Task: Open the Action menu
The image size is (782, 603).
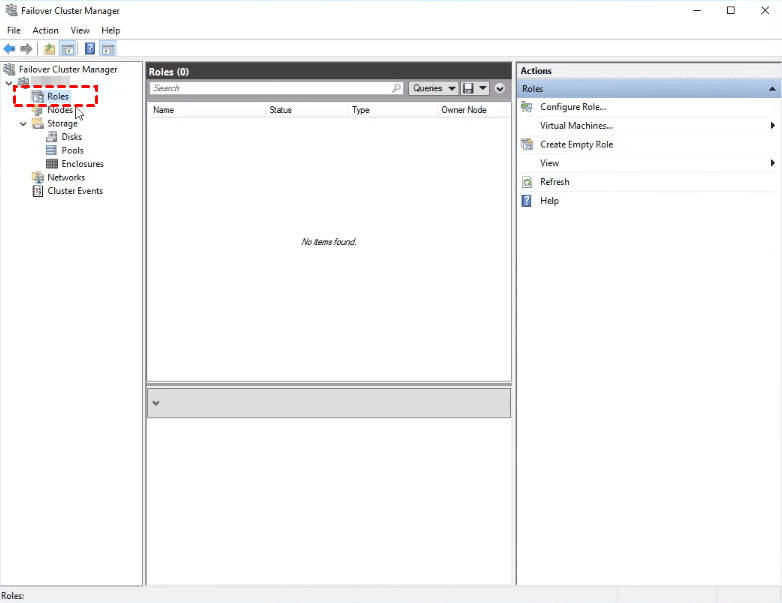Action: [45, 30]
